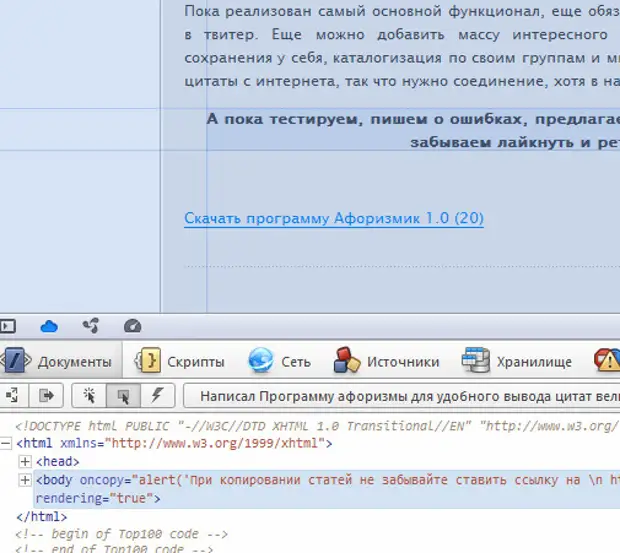Toggle the panel icon in status bar
Image resolution: width=620 pixels, height=553 pixels.
tap(8, 326)
